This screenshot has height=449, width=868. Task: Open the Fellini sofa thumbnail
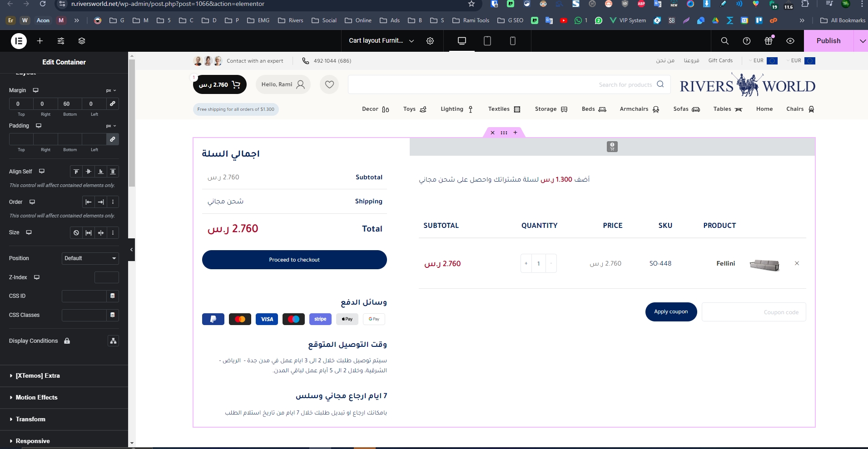[x=764, y=265]
